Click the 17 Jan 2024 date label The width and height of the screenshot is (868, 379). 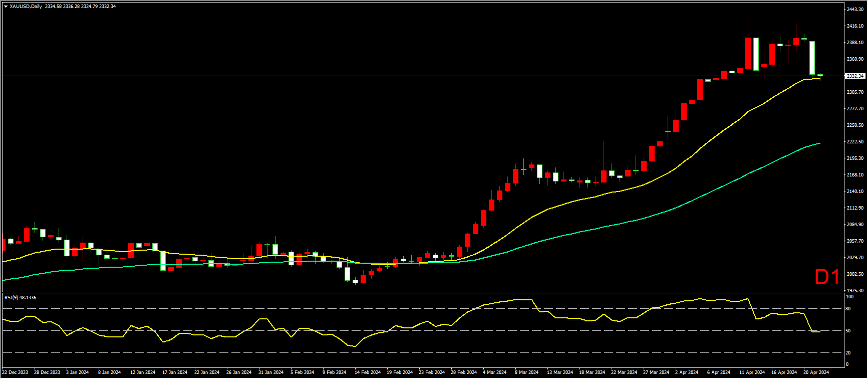(175, 372)
